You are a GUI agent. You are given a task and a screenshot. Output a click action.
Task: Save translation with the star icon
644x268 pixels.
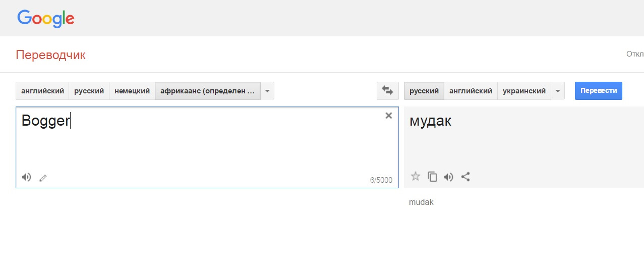click(416, 177)
